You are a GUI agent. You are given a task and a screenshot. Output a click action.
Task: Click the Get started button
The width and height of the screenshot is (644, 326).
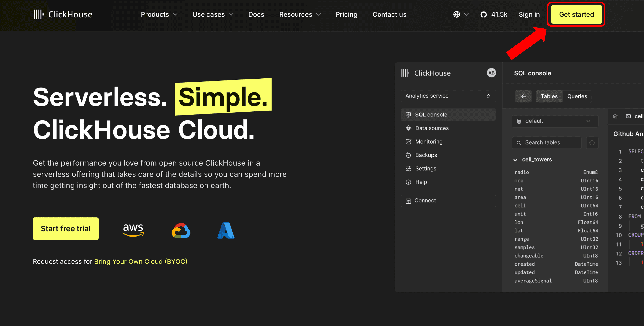577,14
